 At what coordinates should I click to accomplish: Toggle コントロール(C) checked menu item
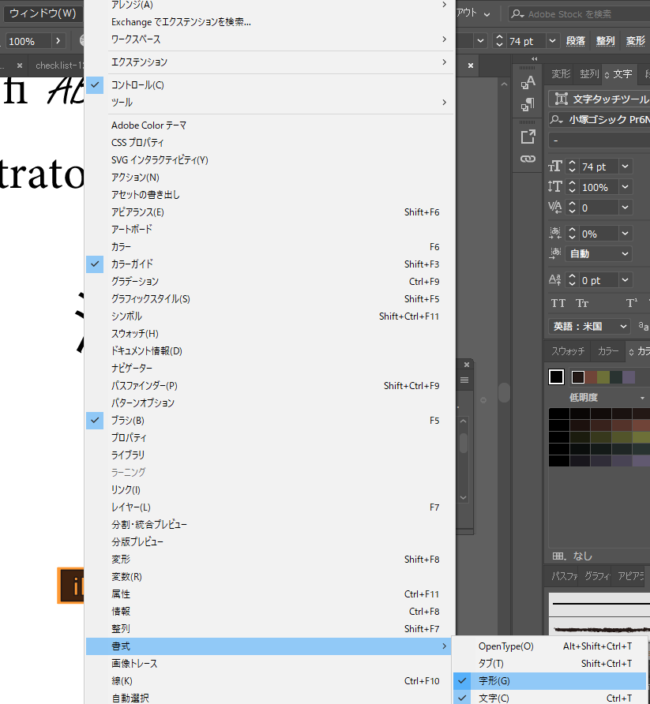pos(270,85)
